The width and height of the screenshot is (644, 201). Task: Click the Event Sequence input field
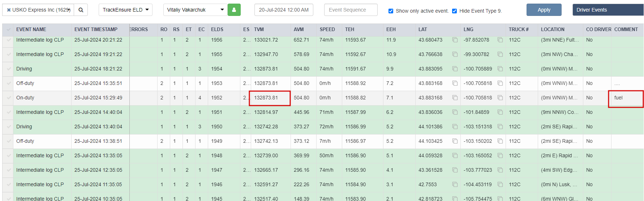point(351,10)
